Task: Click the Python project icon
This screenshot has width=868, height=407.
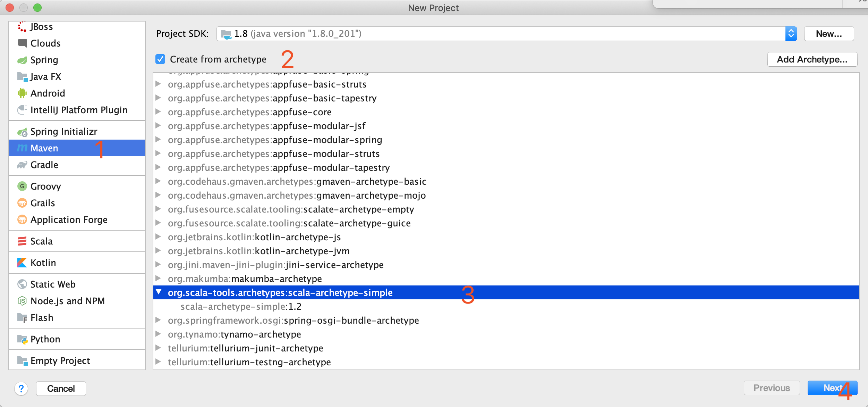Action: click(22, 339)
